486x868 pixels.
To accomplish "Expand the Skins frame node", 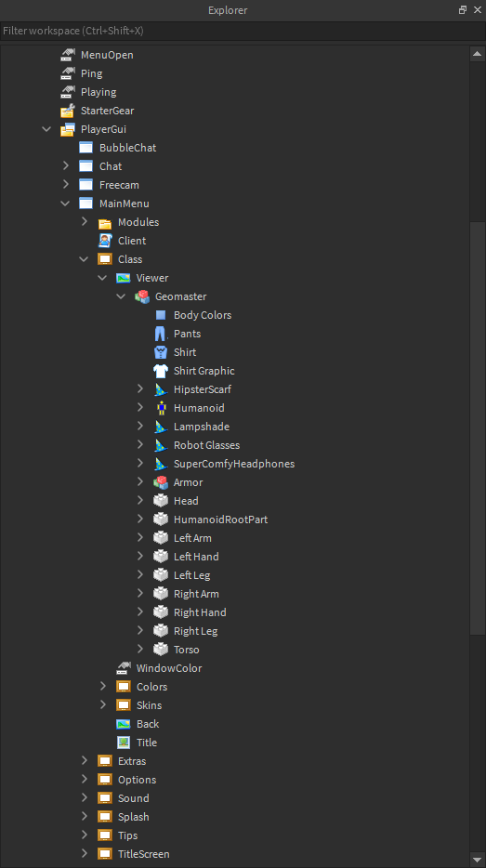I will click(x=102, y=705).
